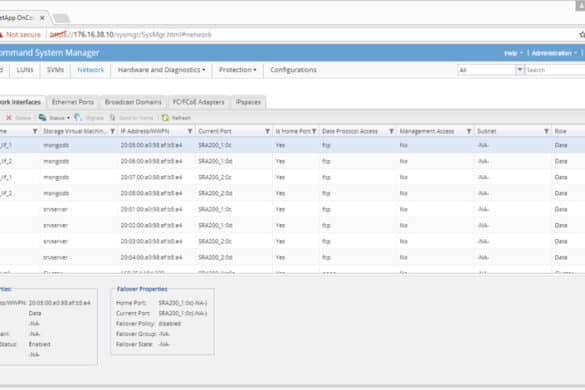Viewport: 585px width, 390px height.
Task: Select row with WWPN starting 20:04:00
Action: point(292,258)
